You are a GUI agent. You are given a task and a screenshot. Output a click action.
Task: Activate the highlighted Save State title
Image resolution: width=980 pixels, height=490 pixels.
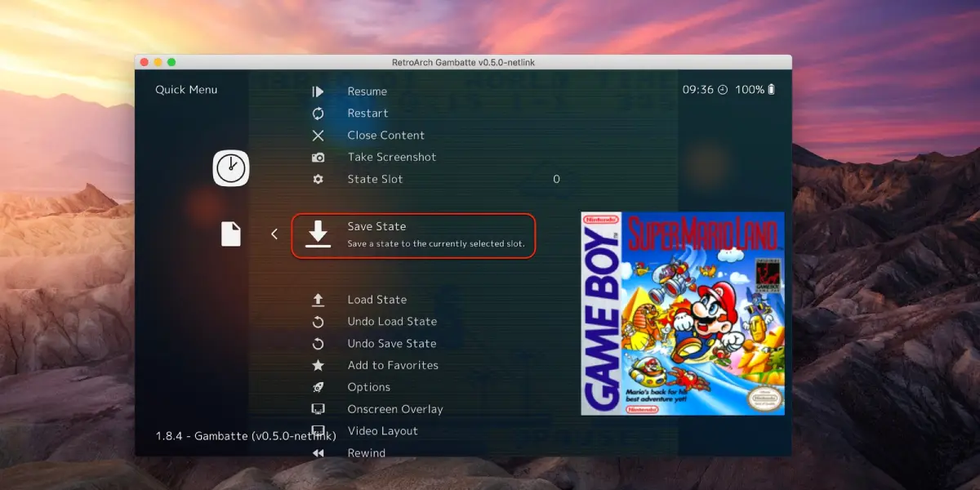376,227
